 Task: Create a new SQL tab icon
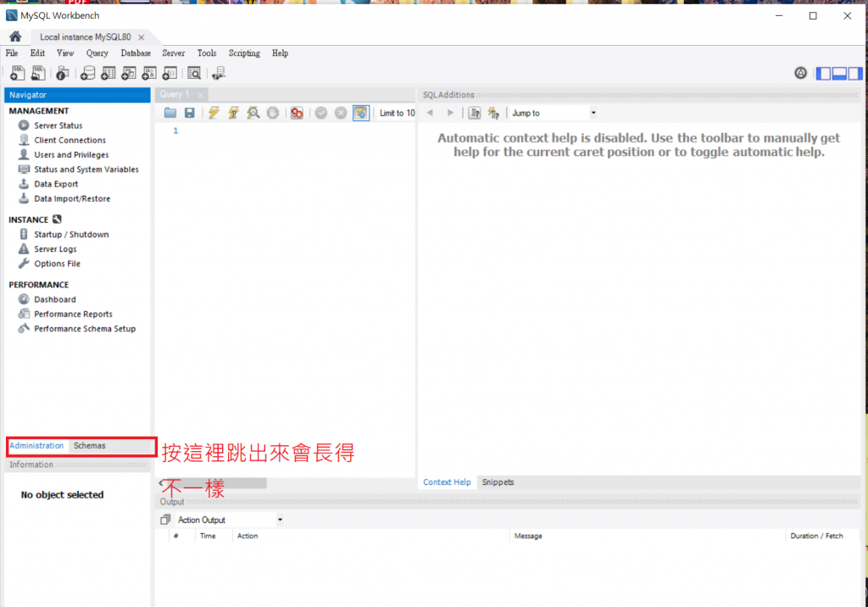pos(17,73)
